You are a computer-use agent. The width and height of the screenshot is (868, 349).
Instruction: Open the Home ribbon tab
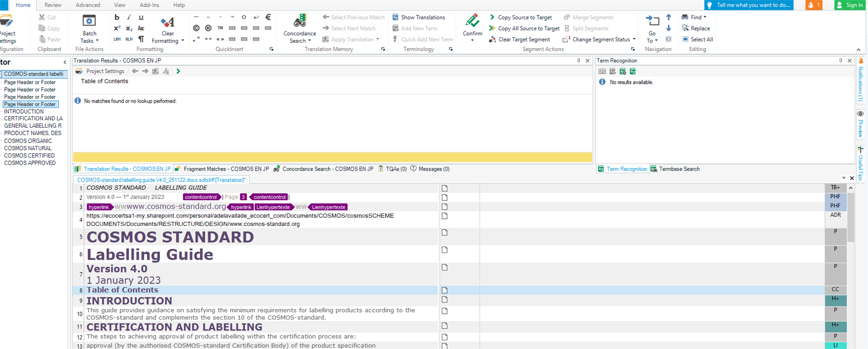click(x=23, y=5)
